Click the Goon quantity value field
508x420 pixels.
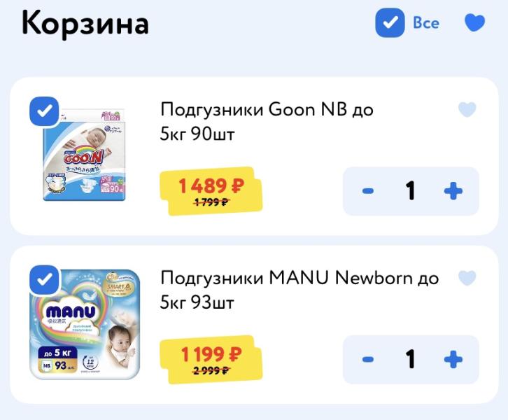411,191
